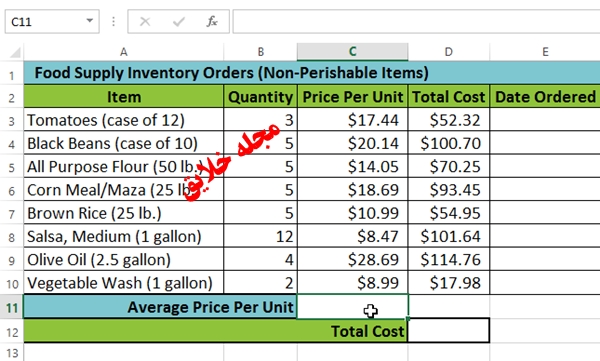Click the quantity 3 cell for Tomatoes
600x361 pixels.
[x=261, y=120]
